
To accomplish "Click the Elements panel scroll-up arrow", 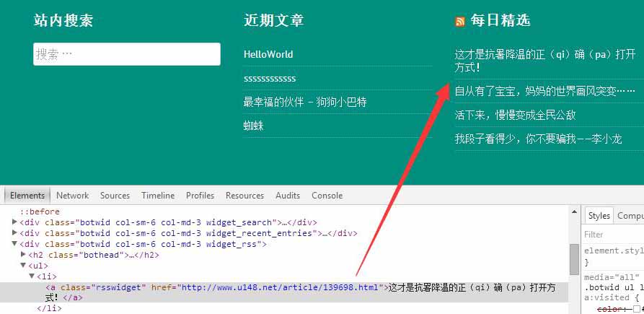I will tap(574, 211).
